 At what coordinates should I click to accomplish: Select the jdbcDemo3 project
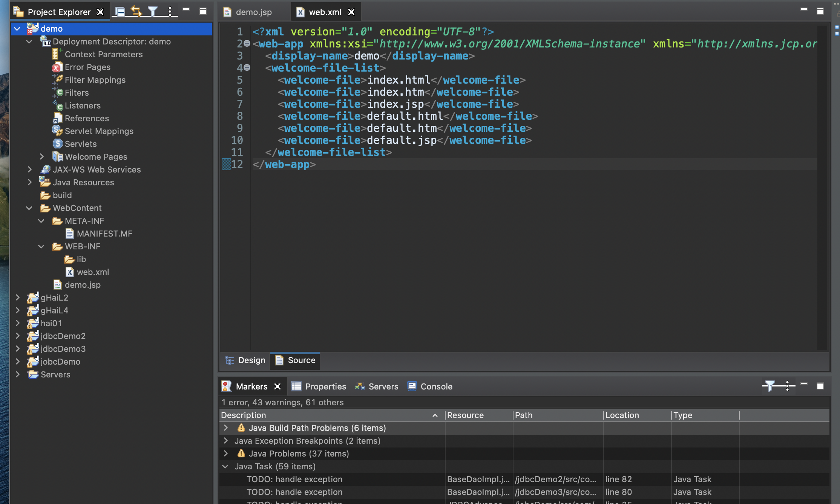coord(63,349)
